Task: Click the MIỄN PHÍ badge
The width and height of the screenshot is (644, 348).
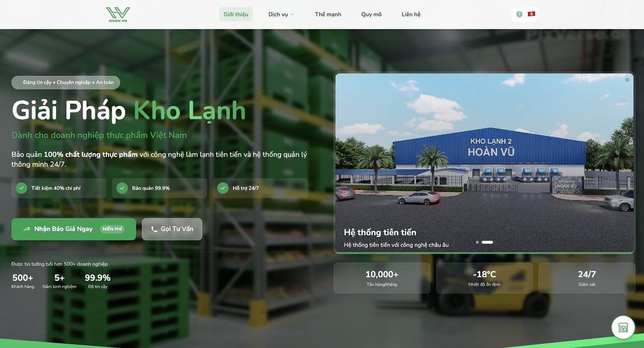Action: [x=112, y=229]
